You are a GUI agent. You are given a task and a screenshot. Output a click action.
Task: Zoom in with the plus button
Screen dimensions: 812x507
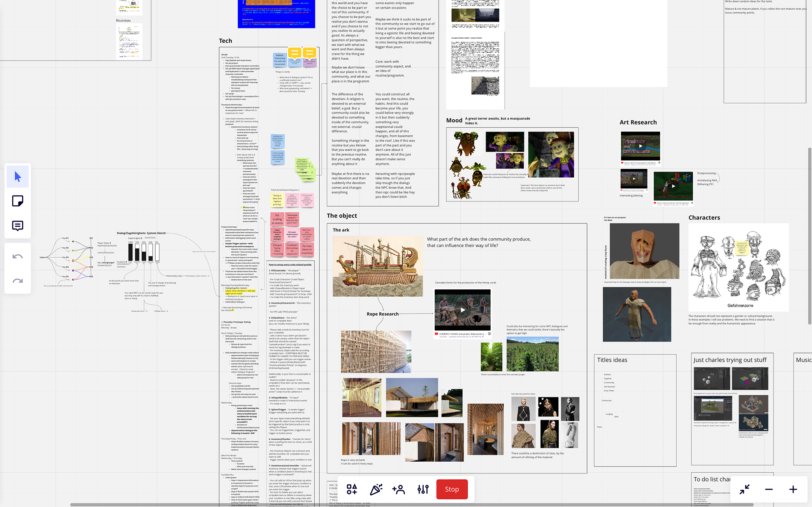coord(793,489)
